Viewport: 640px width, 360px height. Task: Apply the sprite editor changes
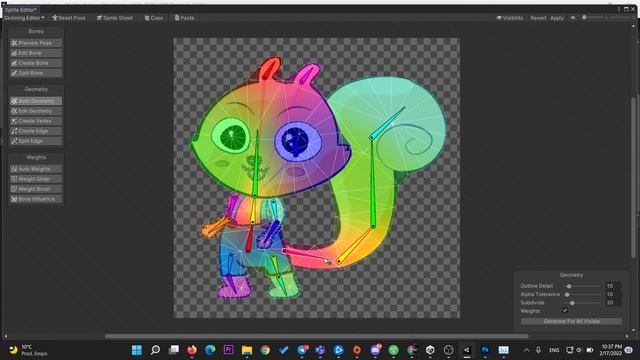coord(557,18)
